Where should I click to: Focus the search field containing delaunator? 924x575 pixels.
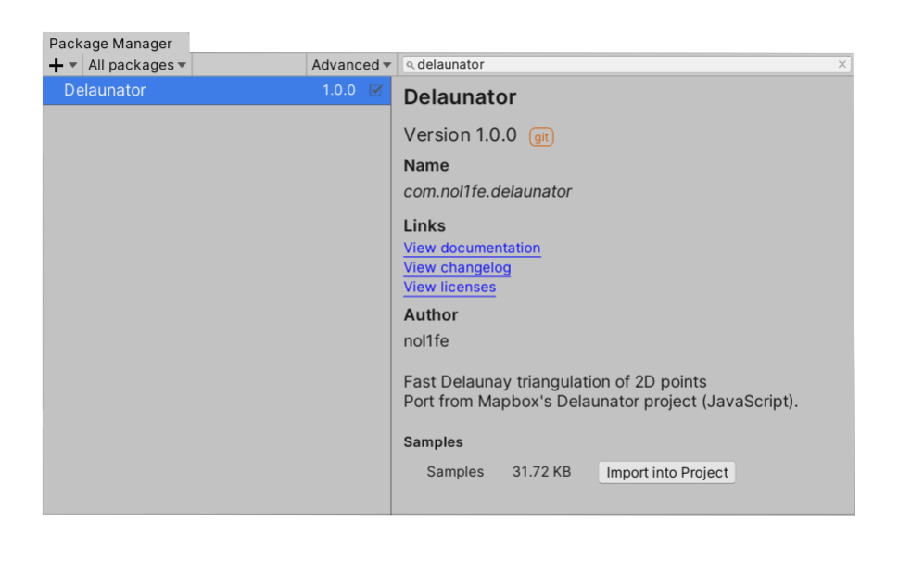click(627, 64)
